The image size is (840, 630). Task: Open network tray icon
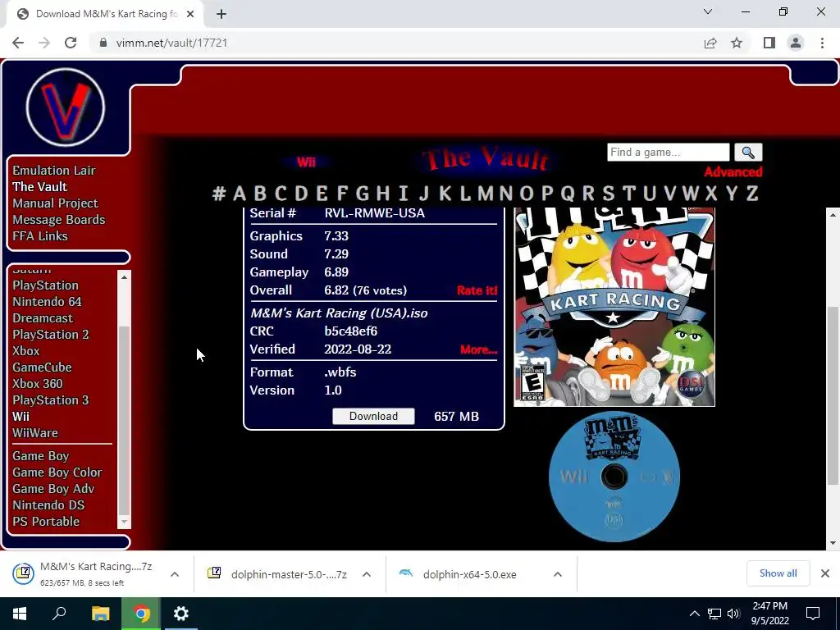714,614
